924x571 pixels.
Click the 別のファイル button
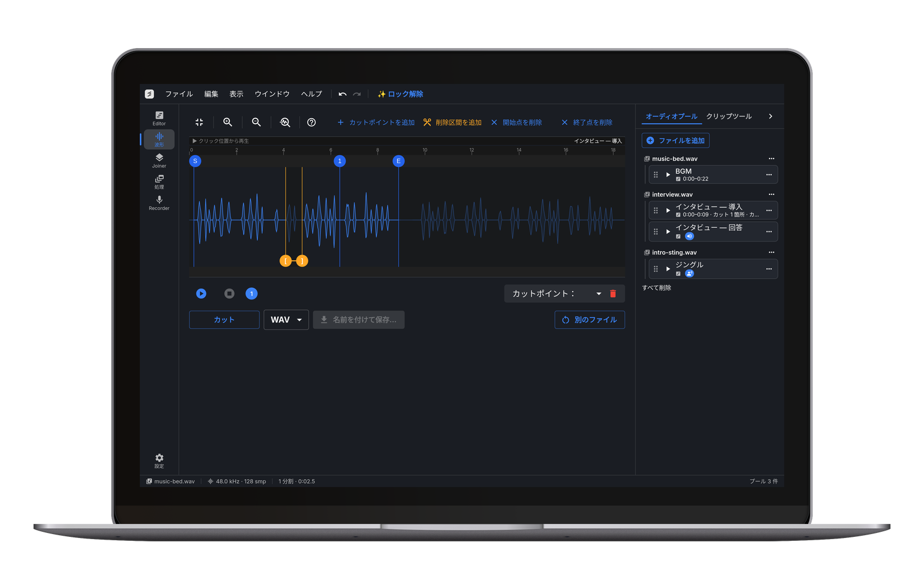pyautogui.click(x=590, y=320)
